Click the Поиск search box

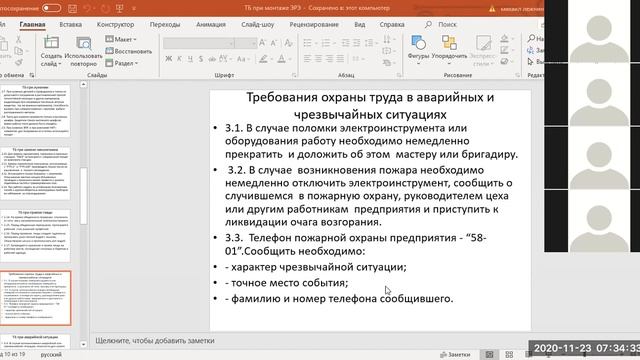click(x=441, y=24)
